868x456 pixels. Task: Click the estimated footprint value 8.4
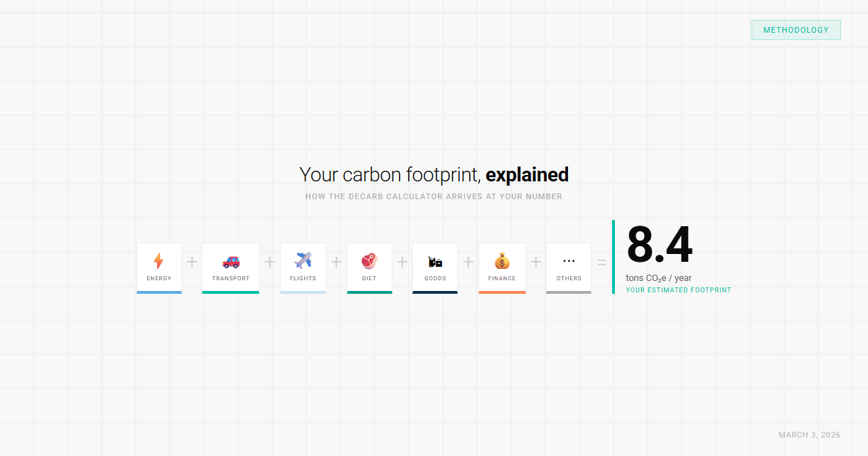tap(658, 245)
